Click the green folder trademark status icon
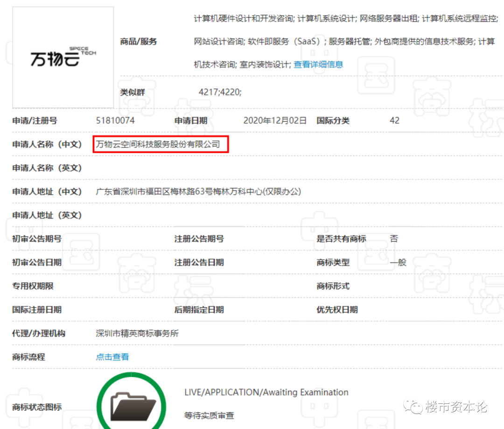504x429 pixels. [132, 401]
